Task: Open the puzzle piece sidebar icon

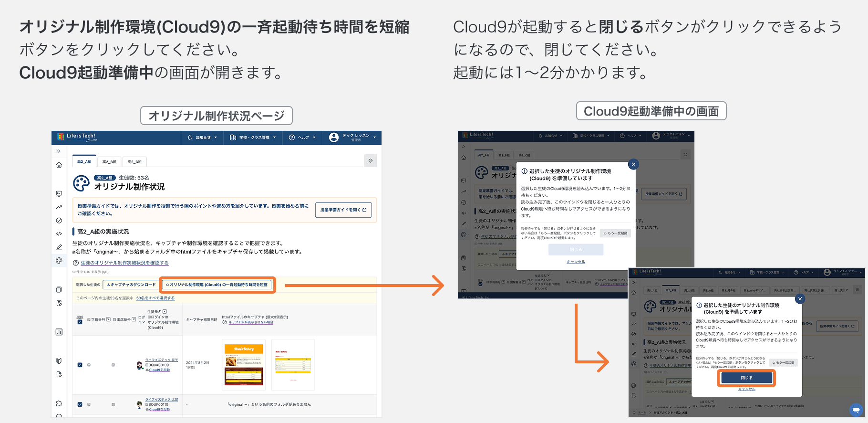Action: [x=59, y=403]
